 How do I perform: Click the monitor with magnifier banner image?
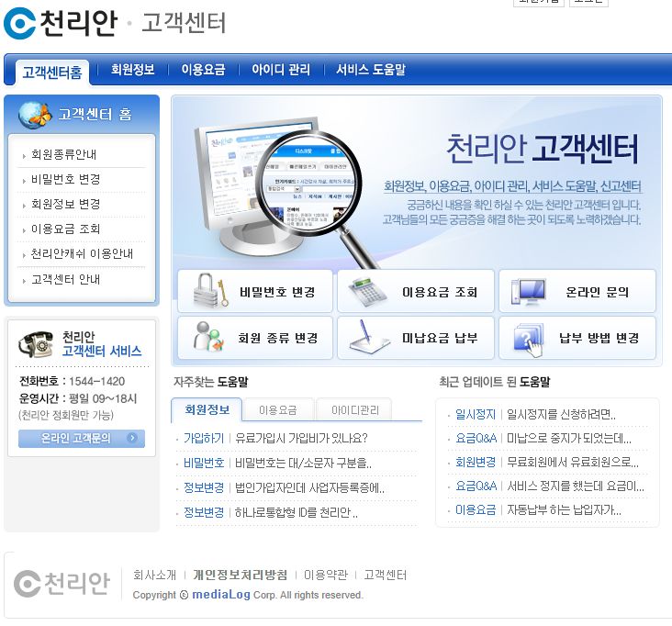tap(287, 192)
